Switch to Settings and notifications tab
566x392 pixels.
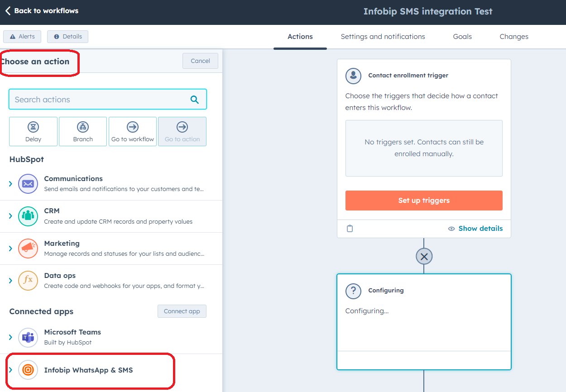click(383, 37)
